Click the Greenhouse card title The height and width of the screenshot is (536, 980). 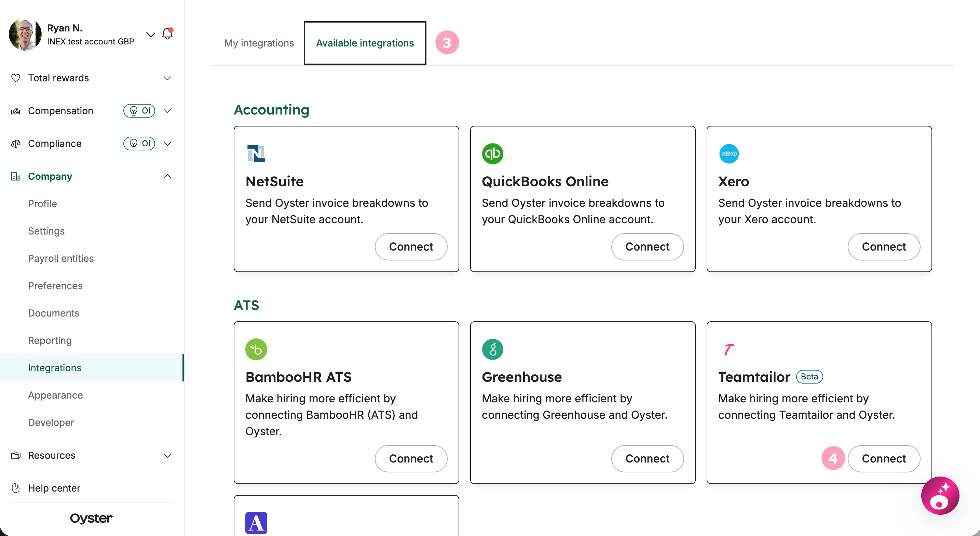click(x=522, y=377)
